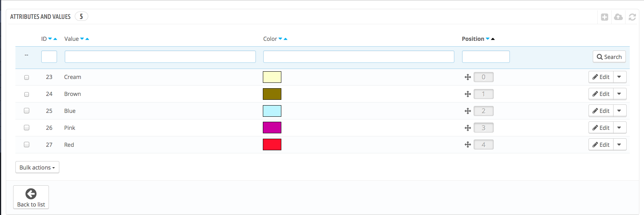Click the Blue color swatch

[272, 111]
